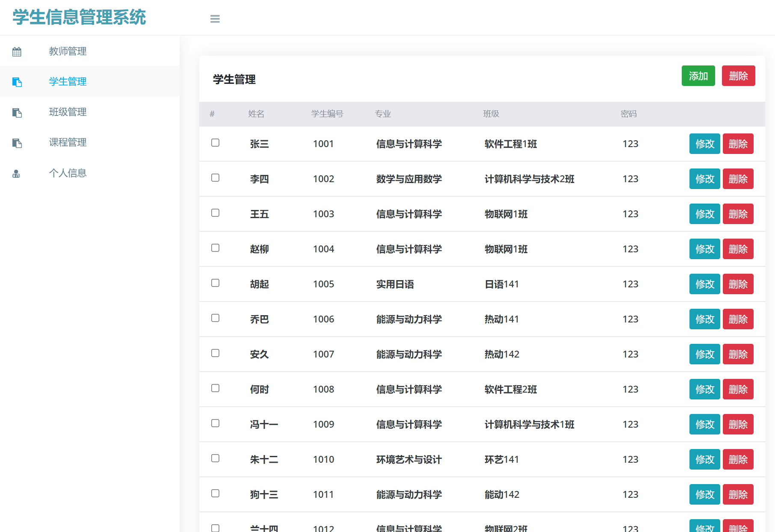Click the green 添加 button

pos(698,75)
